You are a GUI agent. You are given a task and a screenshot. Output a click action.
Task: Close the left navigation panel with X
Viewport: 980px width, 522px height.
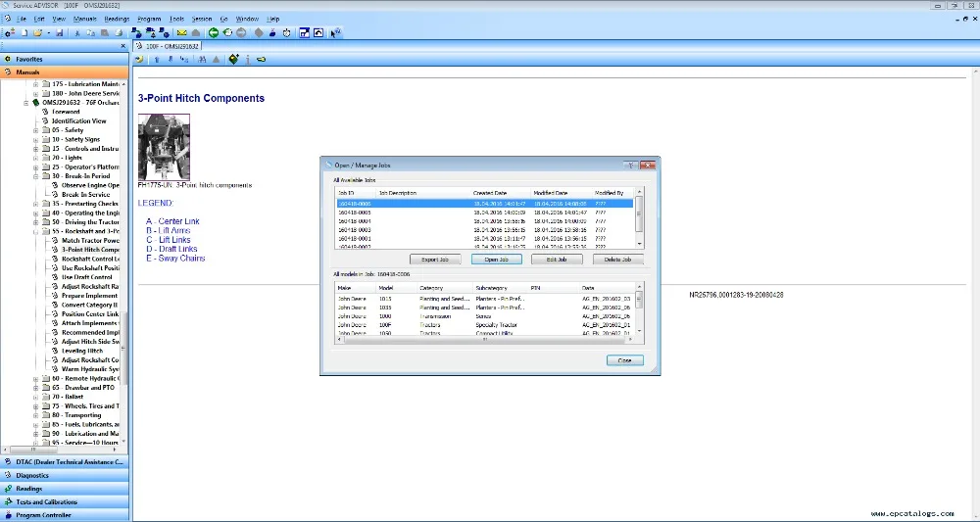click(x=123, y=46)
